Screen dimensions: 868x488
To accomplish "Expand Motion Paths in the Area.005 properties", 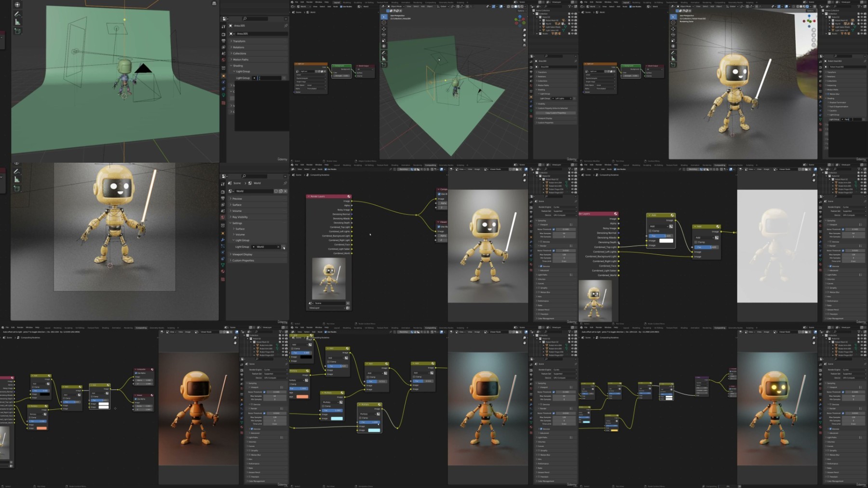I will 240,60.
